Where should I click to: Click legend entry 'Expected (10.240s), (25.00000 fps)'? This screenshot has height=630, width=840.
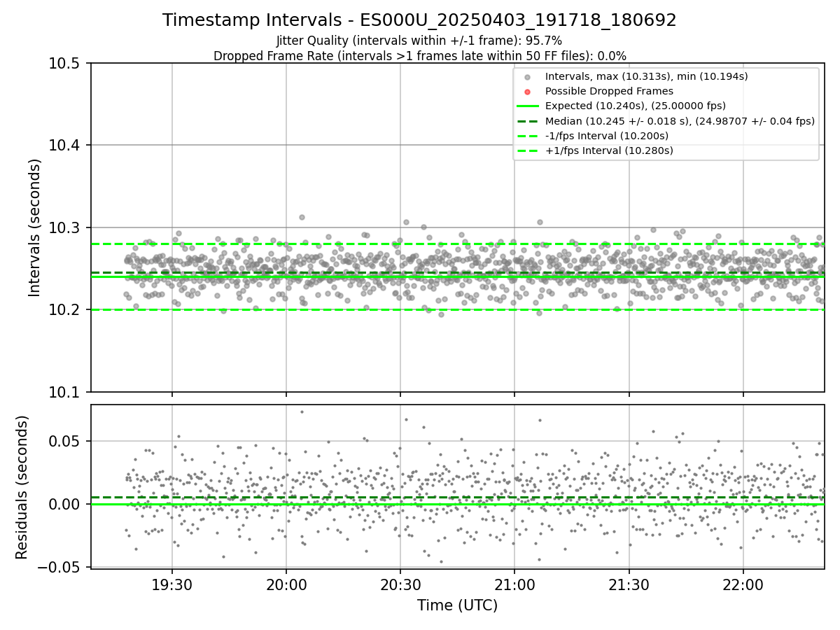point(636,106)
